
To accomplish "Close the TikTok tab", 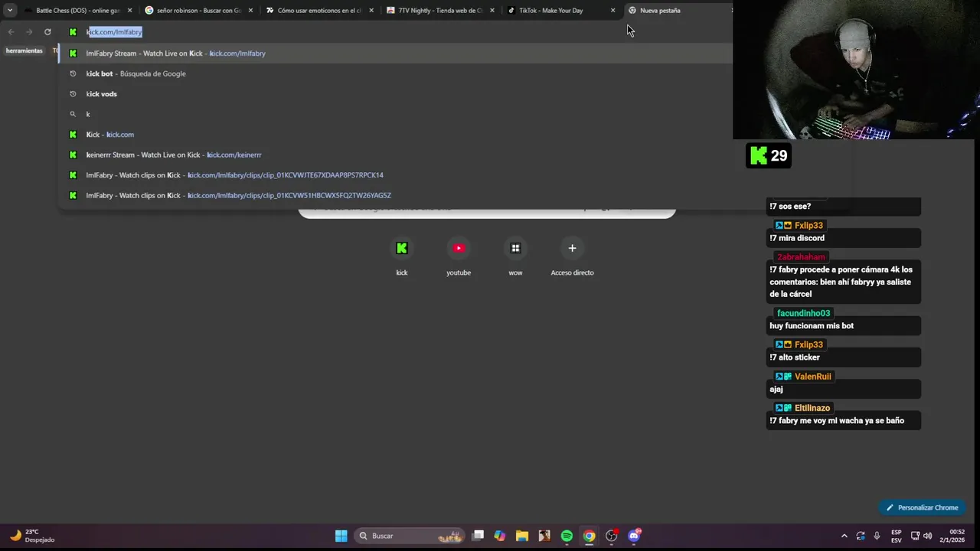I will (x=612, y=11).
